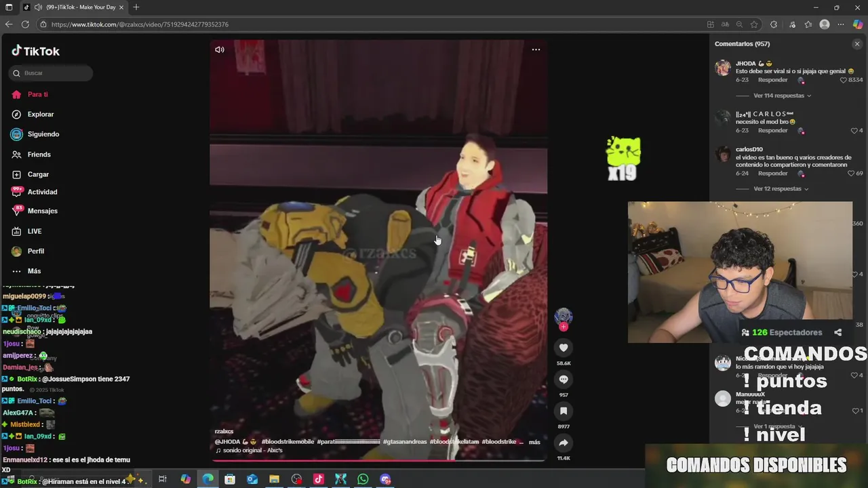Like the video with the heart icon
Screen dimensions: 868x488
pos(564,348)
